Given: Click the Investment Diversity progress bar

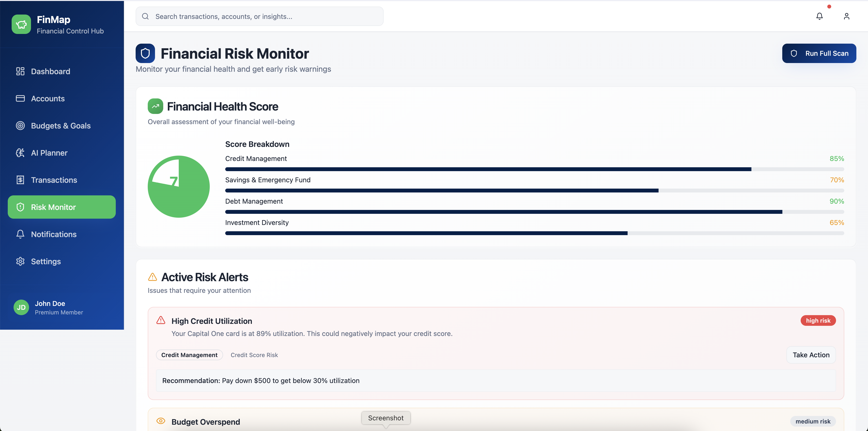Looking at the screenshot, I should tap(535, 233).
